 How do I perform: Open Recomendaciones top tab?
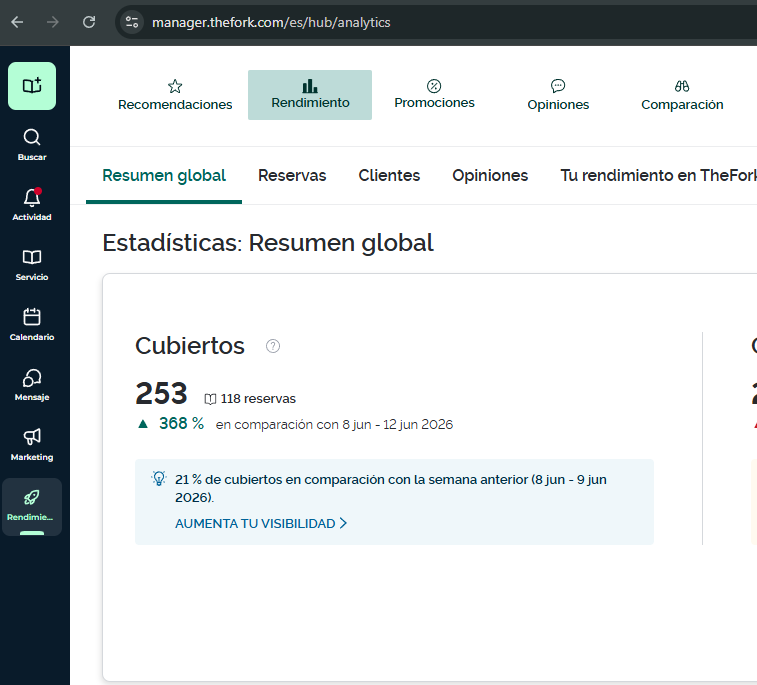pyautogui.click(x=175, y=95)
